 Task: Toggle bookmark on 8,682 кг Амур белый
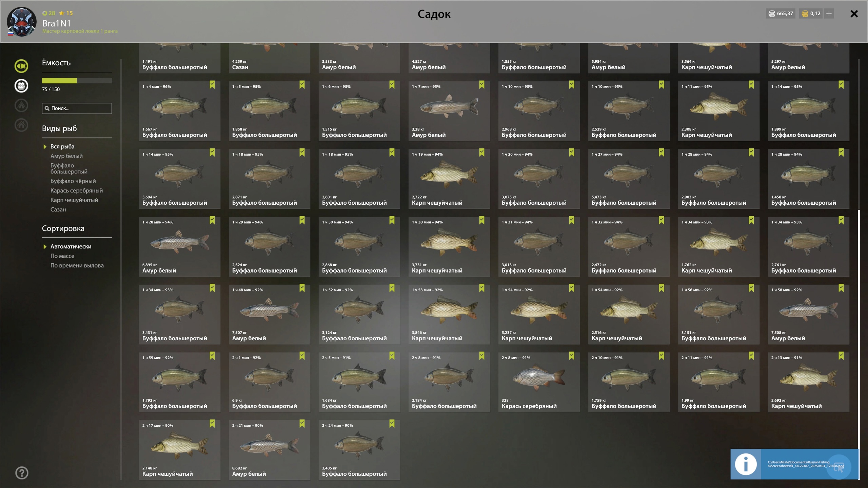click(302, 424)
